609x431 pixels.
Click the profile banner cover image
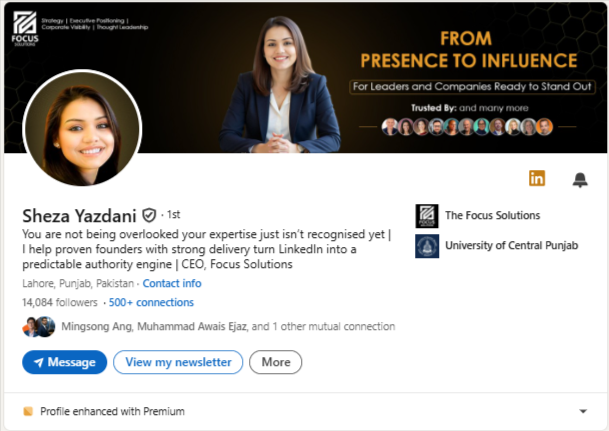305,78
